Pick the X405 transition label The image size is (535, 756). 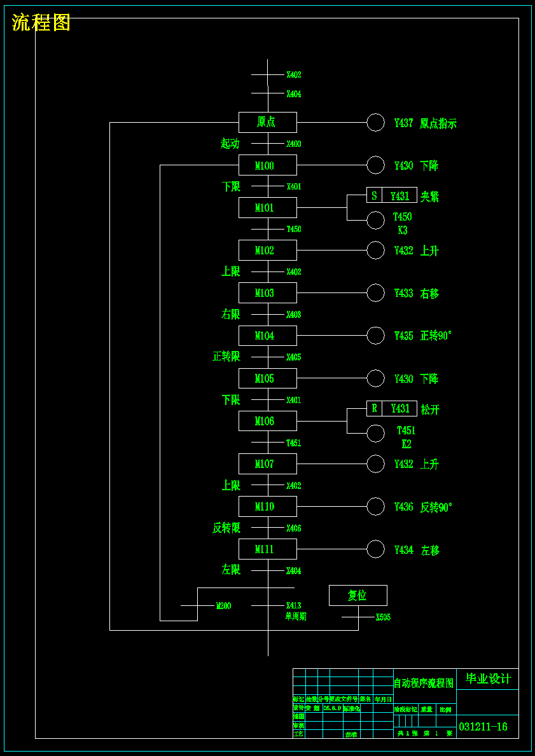coord(294,357)
